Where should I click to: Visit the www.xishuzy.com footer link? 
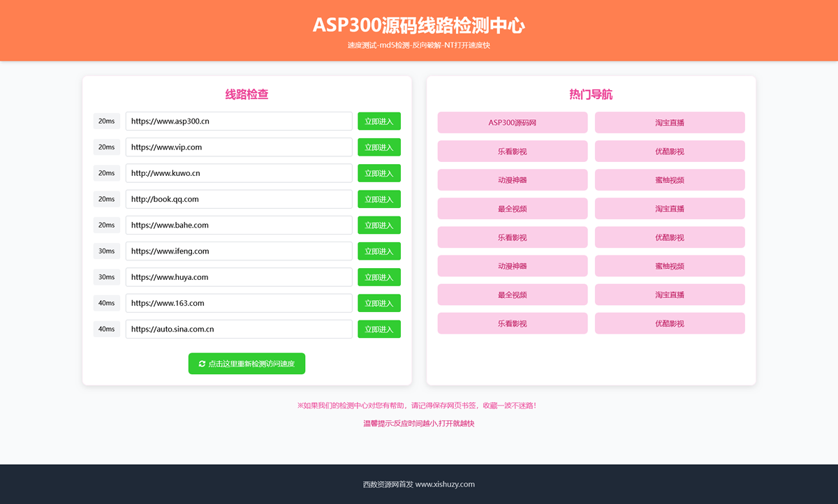[444, 484]
